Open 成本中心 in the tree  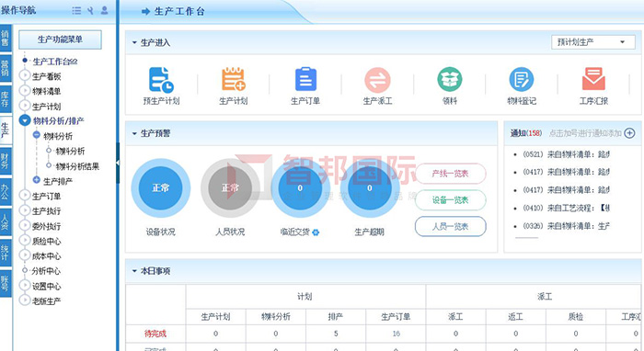(x=46, y=256)
